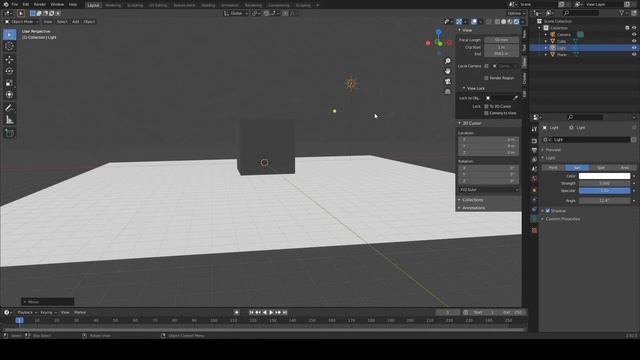Click the blue Z axis navigation gizmo
Image resolution: width=640 pixels, height=360 pixels.
click(438, 32)
